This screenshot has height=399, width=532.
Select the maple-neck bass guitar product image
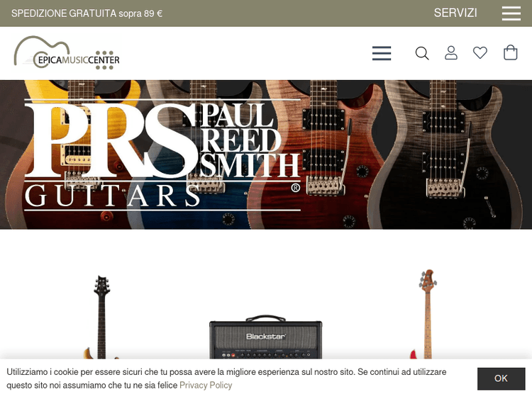point(426,314)
